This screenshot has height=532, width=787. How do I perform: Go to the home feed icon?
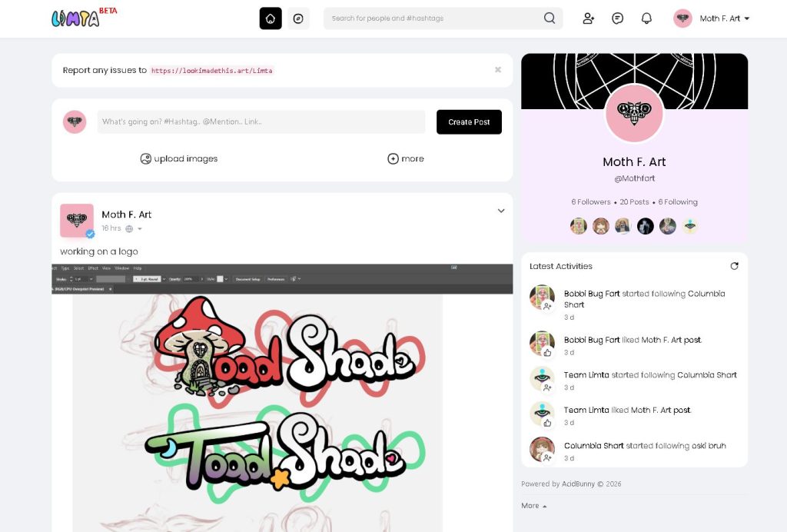[270, 18]
